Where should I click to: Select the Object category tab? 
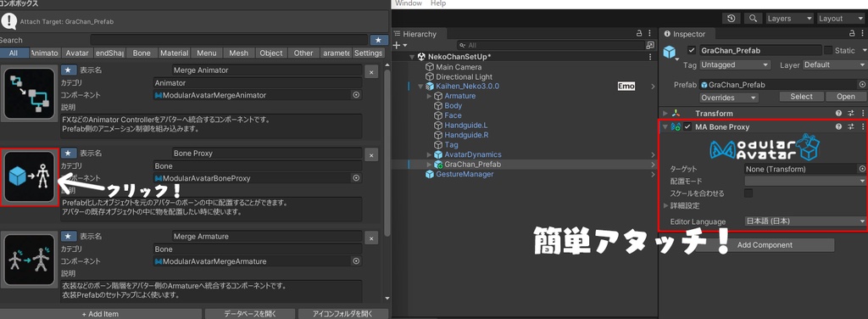click(271, 53)
